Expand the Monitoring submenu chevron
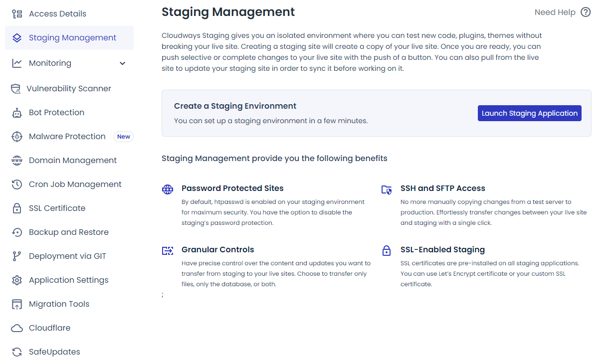Viewport: 611px width, 364px height. tap(123, 63)
